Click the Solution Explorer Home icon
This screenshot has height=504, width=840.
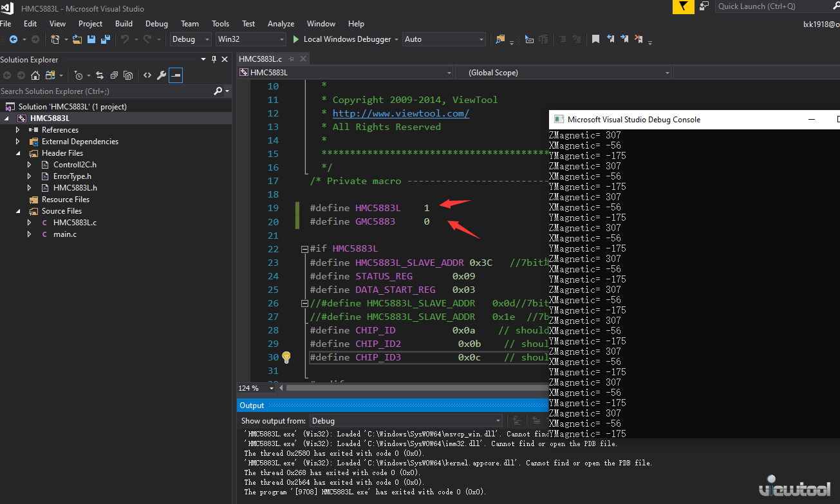tap(35, 75)
